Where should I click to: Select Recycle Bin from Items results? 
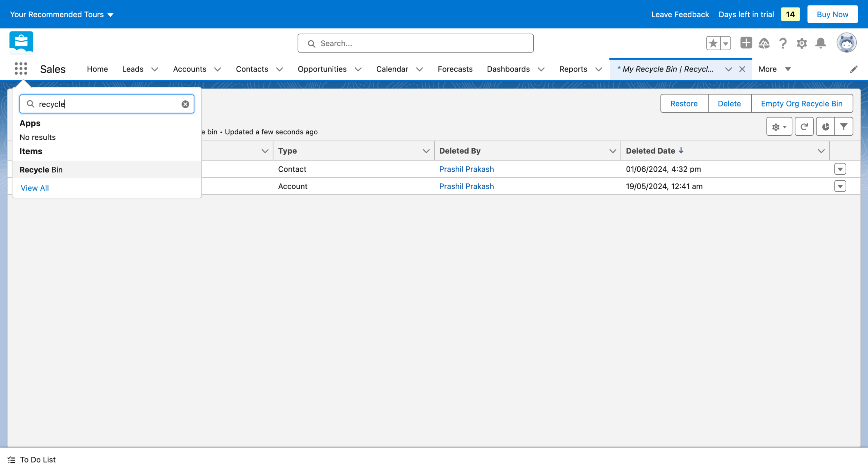107,170
